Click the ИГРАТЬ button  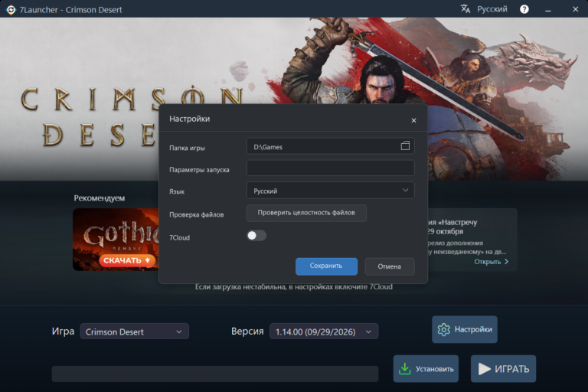[503, 369]
